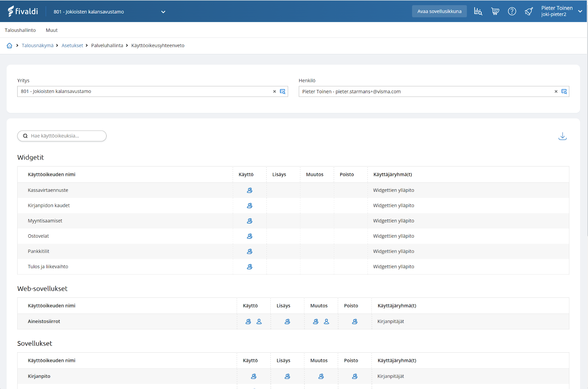Open the reports chart search icon

click(x=478, y=11)
